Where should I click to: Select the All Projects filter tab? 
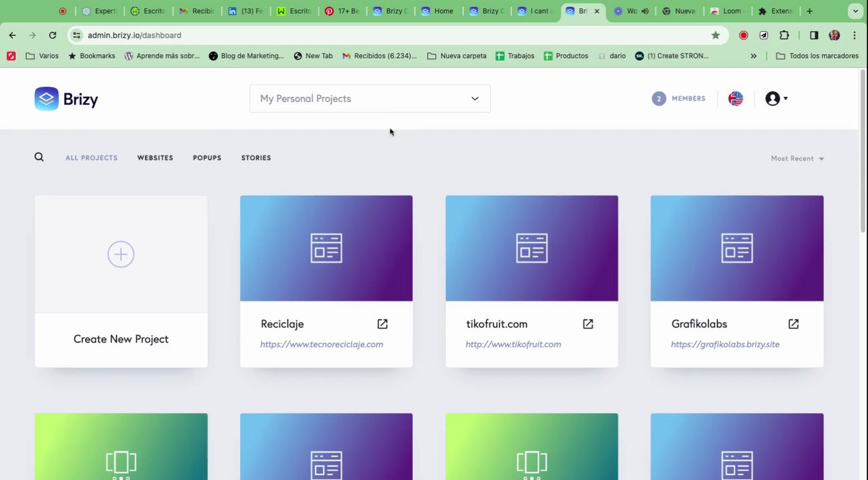[x=91, y=158]
